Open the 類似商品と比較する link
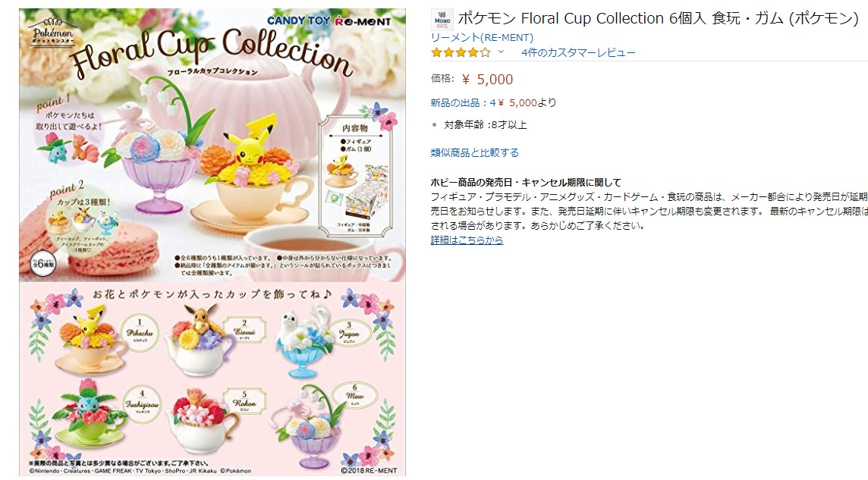The width and height of the screenshot is (868, 480). (474, 152)
